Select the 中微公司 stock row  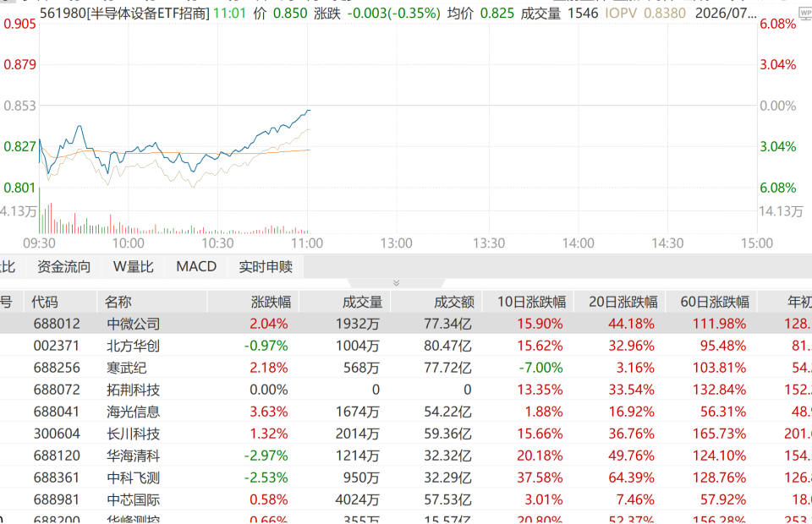(x=406, y=324)
